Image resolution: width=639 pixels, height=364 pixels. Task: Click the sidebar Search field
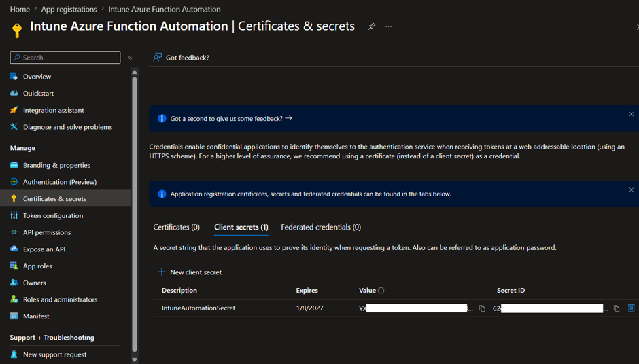[x=65, y=58]
